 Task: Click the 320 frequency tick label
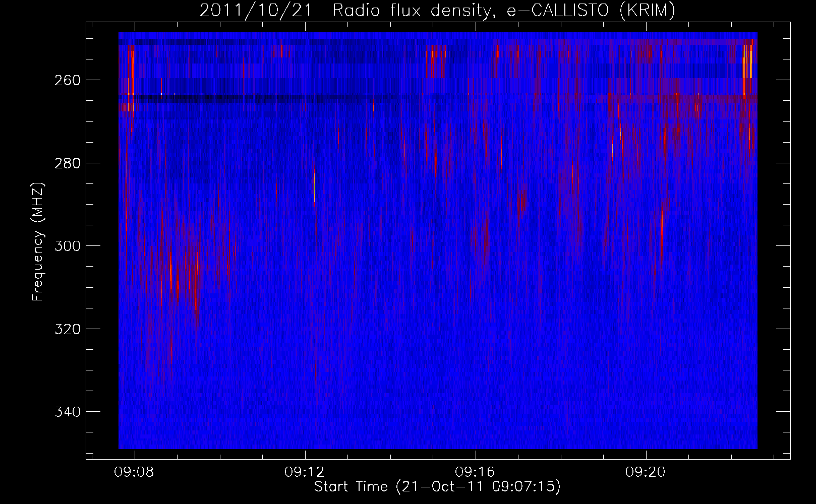(67, 329)
